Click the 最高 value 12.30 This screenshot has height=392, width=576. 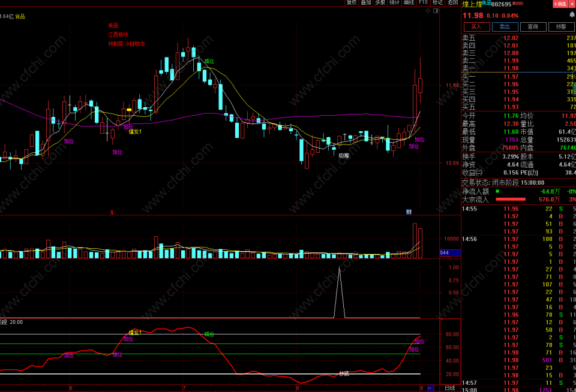pyautogui.click(x=511, y=124)
